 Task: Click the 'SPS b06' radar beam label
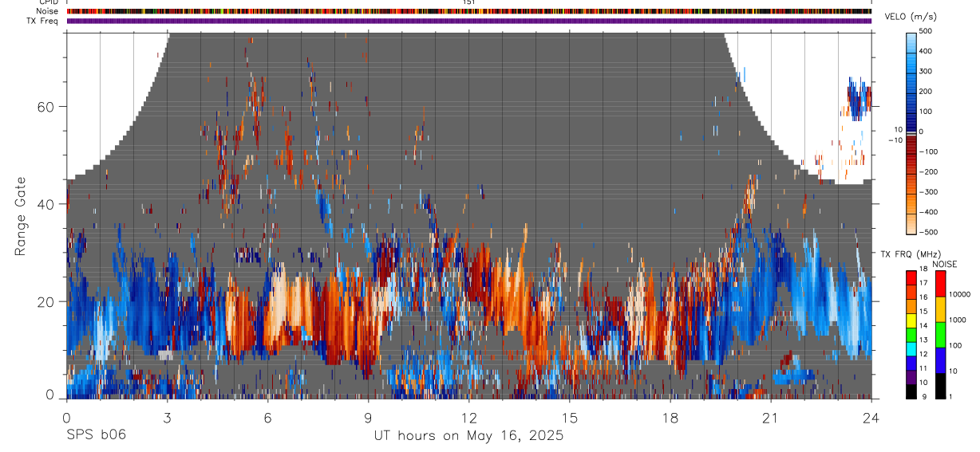(96, 435)
